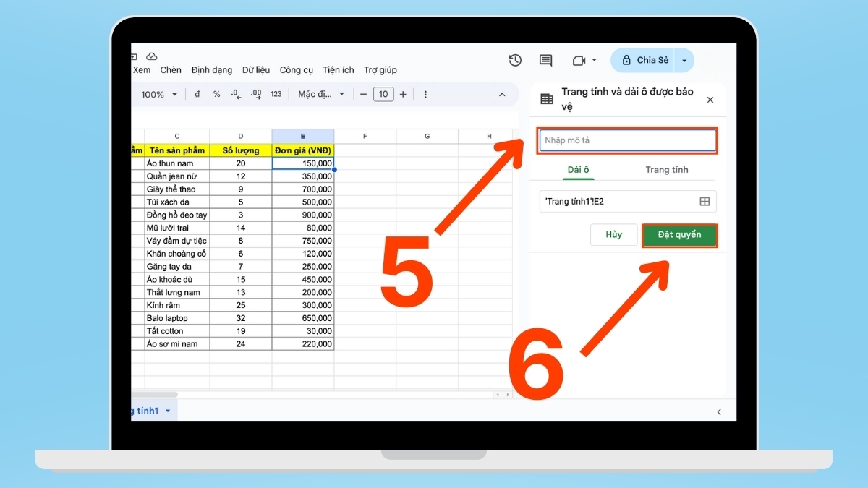Click the font size box showing 10
Image resolution: width=868 pixels, height=488 pixels.
[383, 95]
